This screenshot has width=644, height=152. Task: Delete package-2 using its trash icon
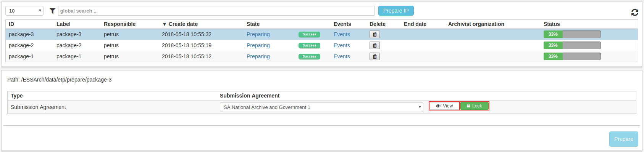374,45
